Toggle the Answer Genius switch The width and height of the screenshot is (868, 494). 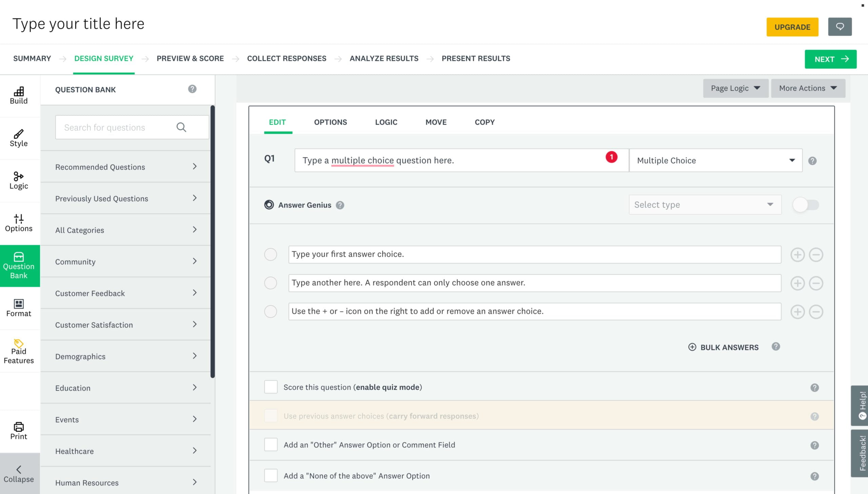pos(806,205)
